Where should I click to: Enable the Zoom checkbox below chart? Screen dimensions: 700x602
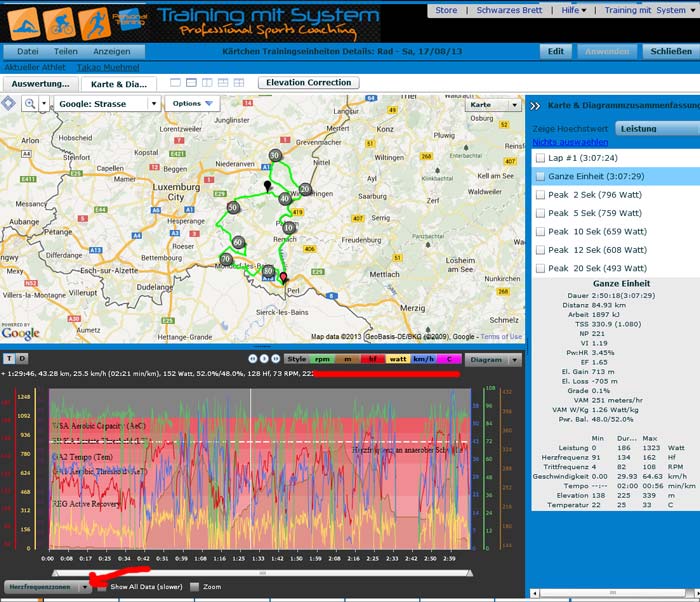(194, 587)
